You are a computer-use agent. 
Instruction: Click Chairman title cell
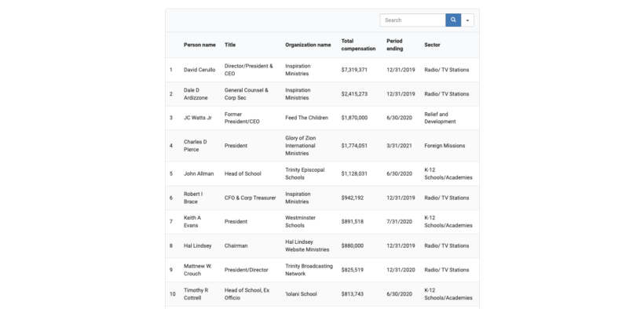[x=236, y=245]
